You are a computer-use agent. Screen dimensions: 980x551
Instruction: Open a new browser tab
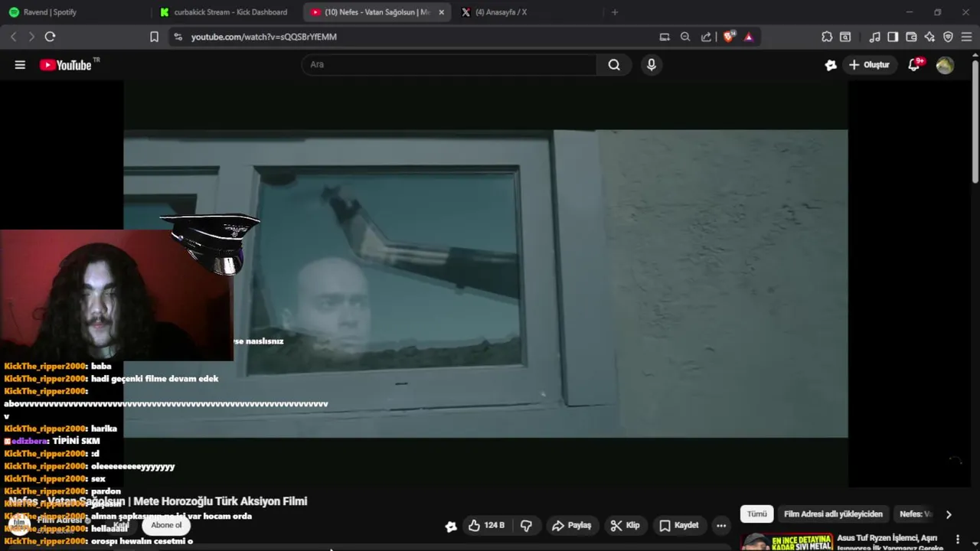click(x=615, y=12)
